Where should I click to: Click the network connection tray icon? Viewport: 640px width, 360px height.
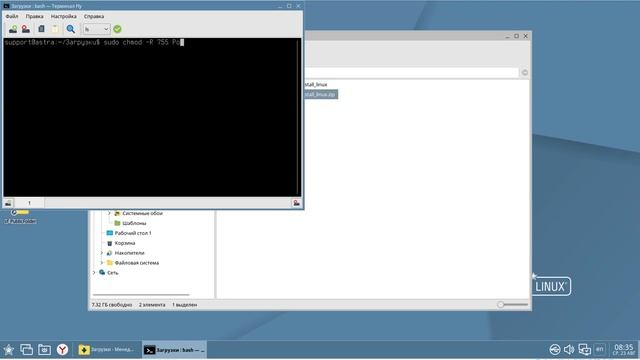coord(554,349)
